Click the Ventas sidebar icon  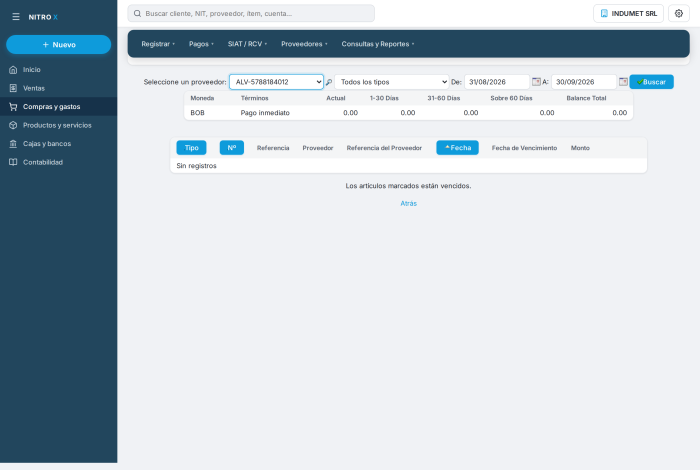point(13,88)
